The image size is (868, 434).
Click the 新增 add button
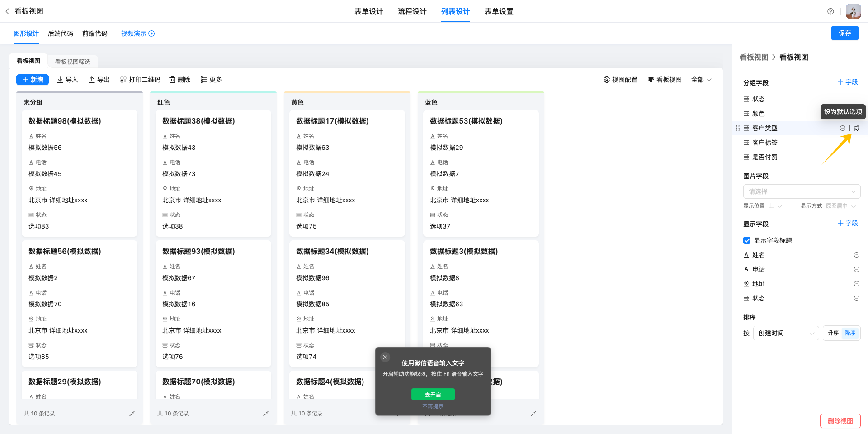(33, 80)
